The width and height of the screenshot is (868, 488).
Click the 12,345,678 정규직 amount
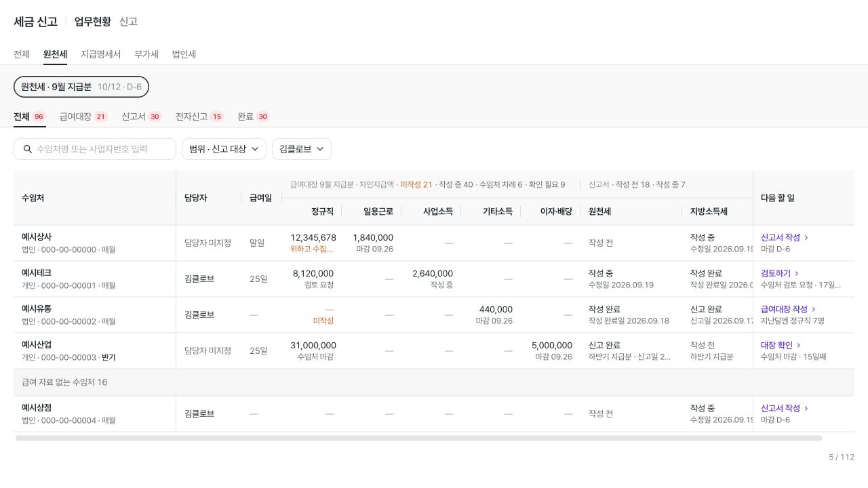[x=313, y=237]
